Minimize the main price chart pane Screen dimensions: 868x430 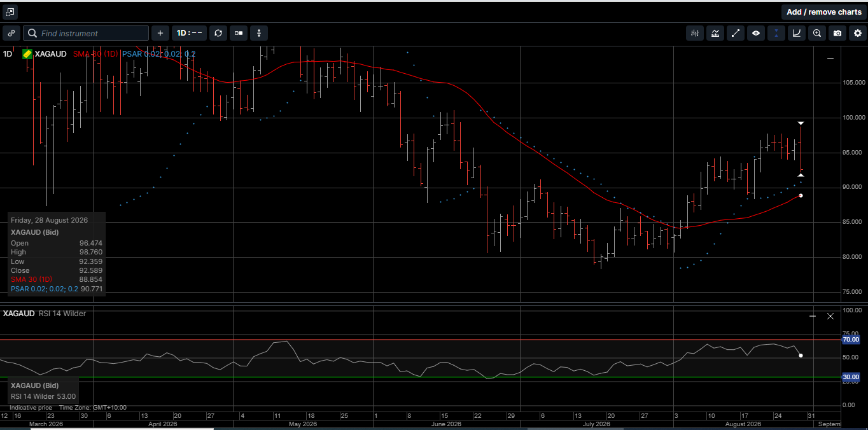pyautogui.click(x=830, y=59)
